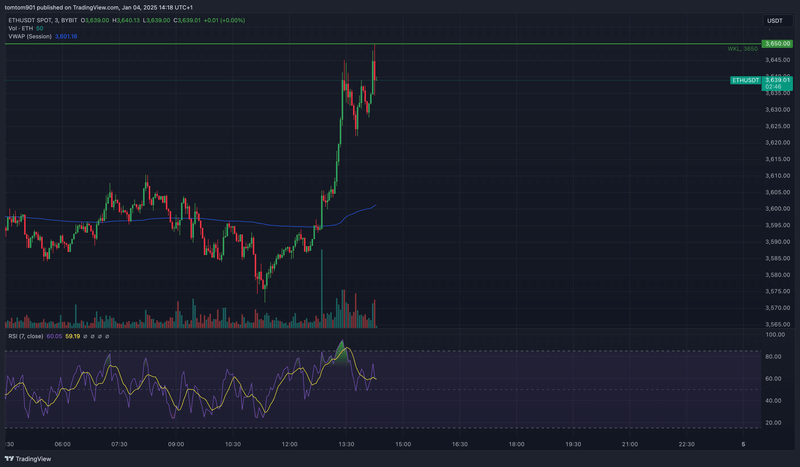The width and height of the screenshot is (800, 467).
Task: Click the 3,565.00 price scale label
Action: click(778, 325)
